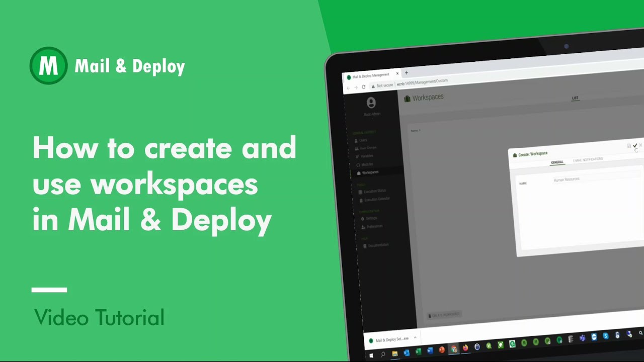Close the Mail & Deploy: Management browser tab
The width and height of the screenshot is (644, 362).
click(397, 73)
